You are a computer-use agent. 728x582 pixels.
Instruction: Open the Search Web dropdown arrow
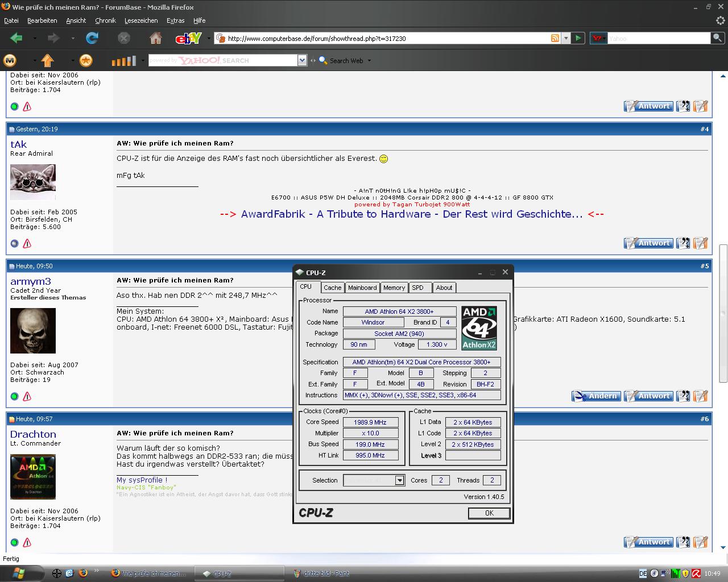click(369, 61)
